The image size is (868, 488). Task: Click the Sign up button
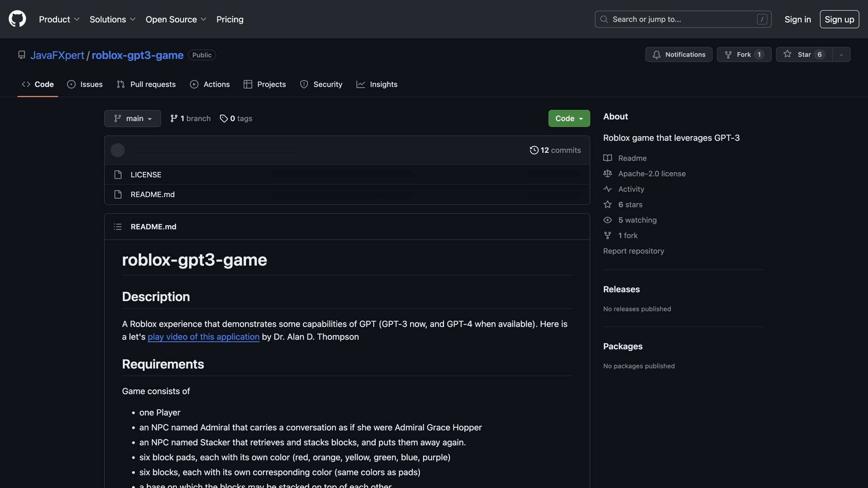tap(839, 19)
